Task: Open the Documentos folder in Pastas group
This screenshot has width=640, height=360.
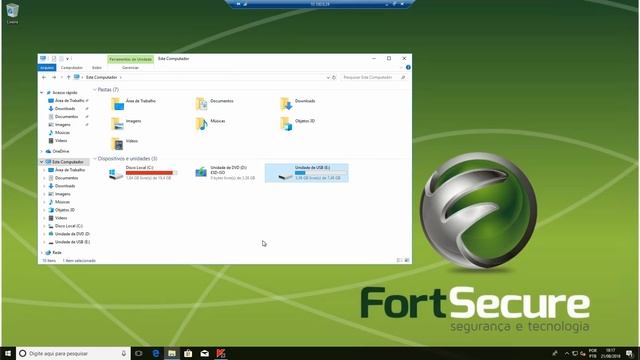Action: coord(215,104)
